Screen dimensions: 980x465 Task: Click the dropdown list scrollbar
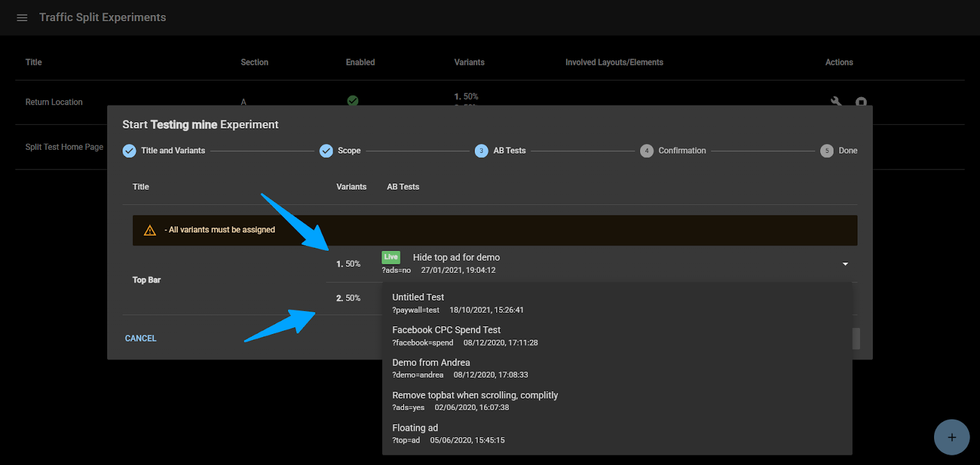click(x=856, y=338)
